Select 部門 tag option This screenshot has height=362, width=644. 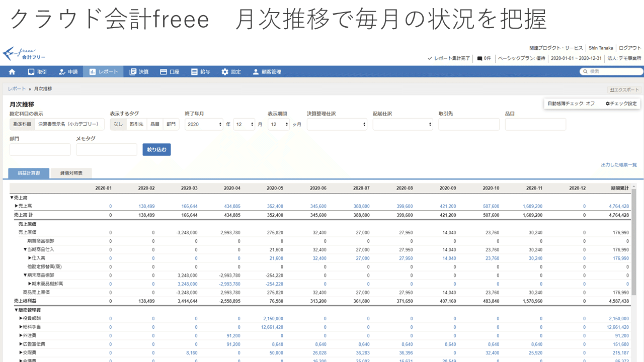click(x=171, y=124)
